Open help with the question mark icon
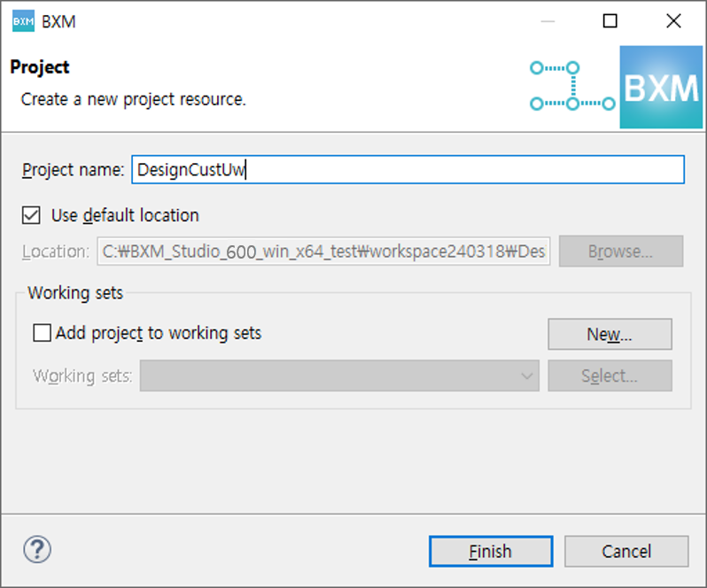707x588 pixels. pos(37,550)
